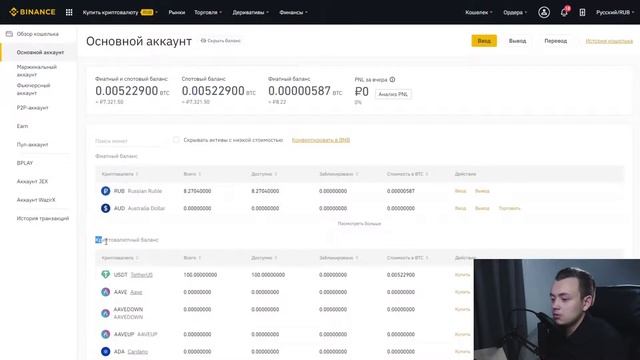The image size is (640, 360).
Task: Open the Кошелек dropdown
Action: pyautogui.click(x=478, y=12)
